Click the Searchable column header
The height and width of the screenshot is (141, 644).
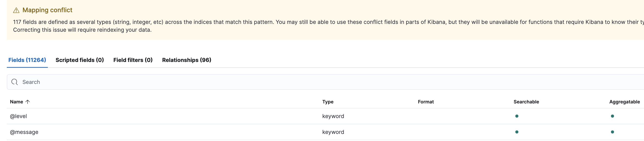(526, 102)
